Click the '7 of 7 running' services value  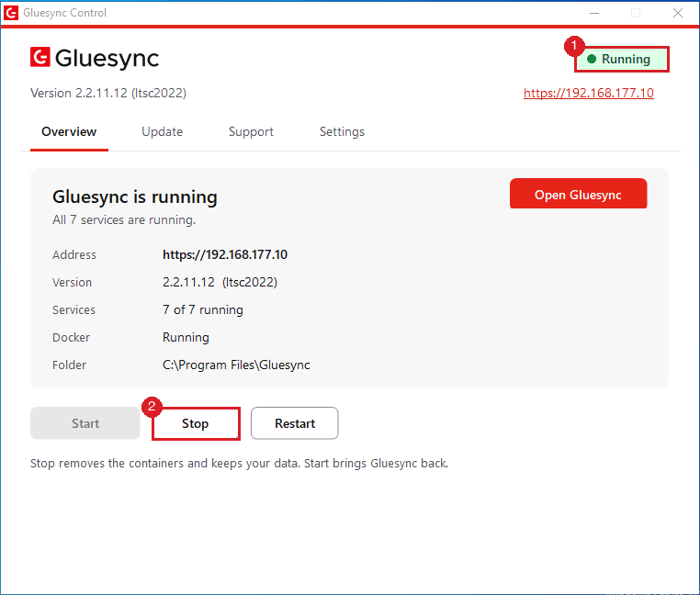(x=203, y=309)
